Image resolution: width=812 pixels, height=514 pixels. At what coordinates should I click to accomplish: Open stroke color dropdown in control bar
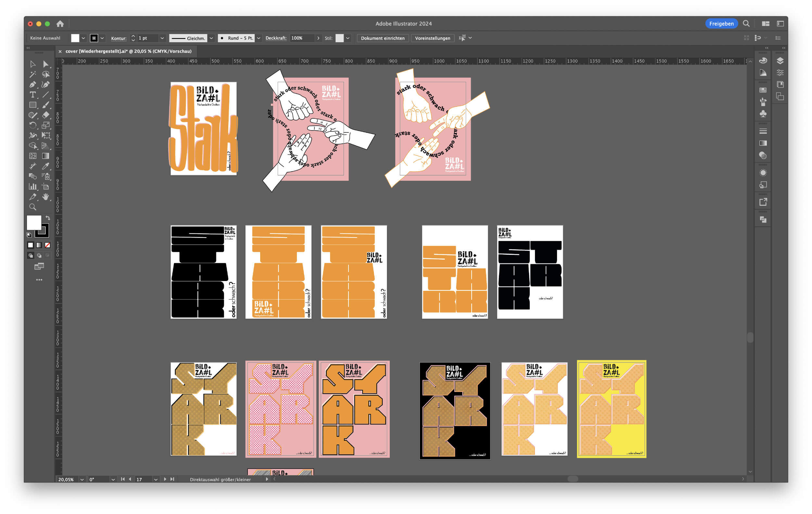click(x=102, y=38)
